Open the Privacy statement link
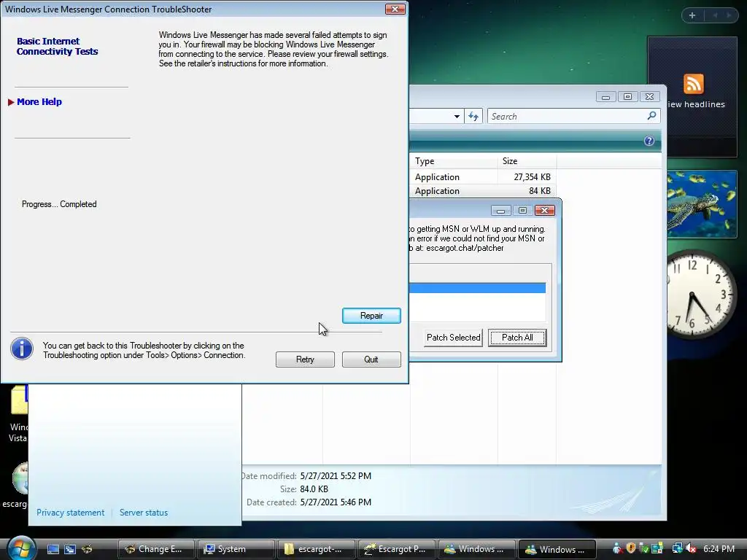Viewport: 747px width, 560px height. click(70, 513)
